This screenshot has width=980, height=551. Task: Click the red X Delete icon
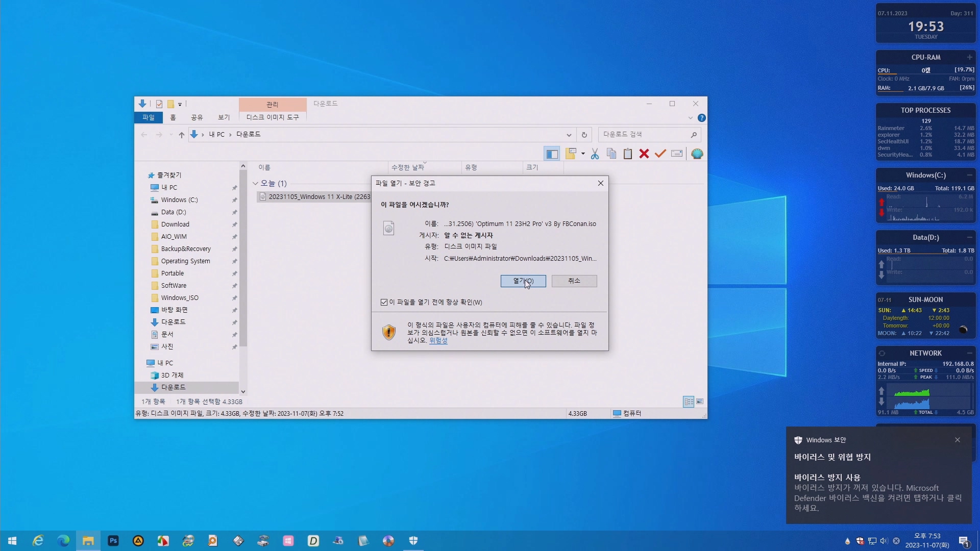coord(644,154)
